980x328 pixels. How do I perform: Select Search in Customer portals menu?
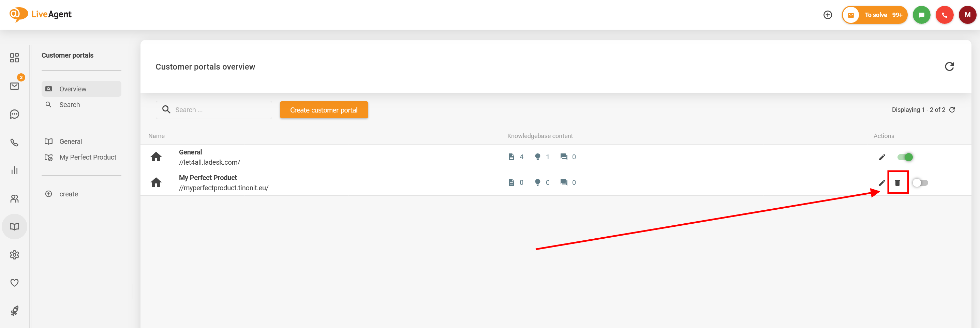(69, 105)
